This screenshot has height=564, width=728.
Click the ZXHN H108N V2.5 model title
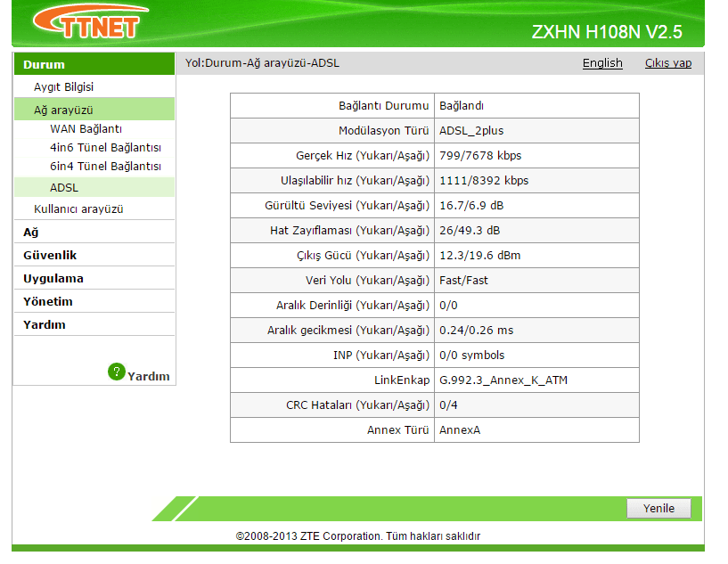(x=607, y=32)
